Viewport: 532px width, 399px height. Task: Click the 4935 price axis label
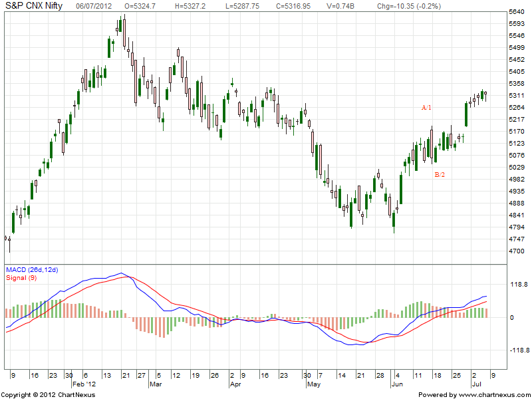pos(517,192)
